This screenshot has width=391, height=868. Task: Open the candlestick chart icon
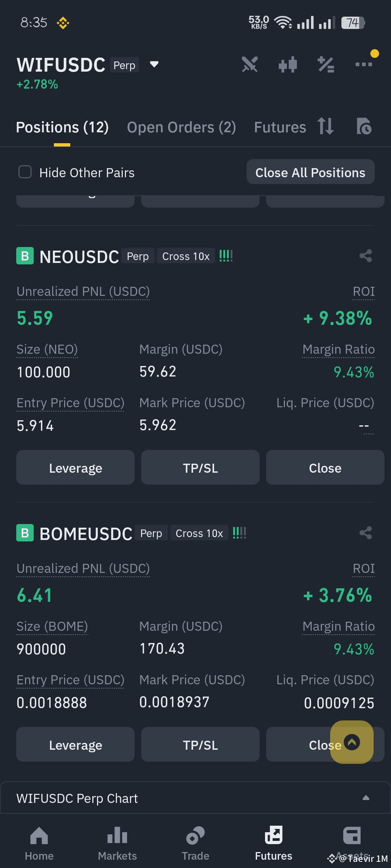[x=288, y=65]
